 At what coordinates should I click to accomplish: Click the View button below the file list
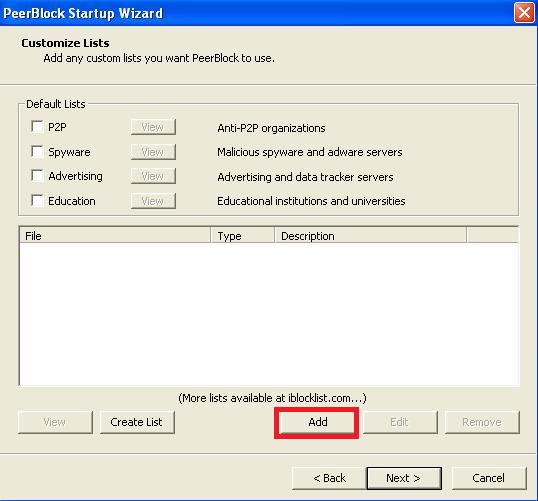click(55, 422)
